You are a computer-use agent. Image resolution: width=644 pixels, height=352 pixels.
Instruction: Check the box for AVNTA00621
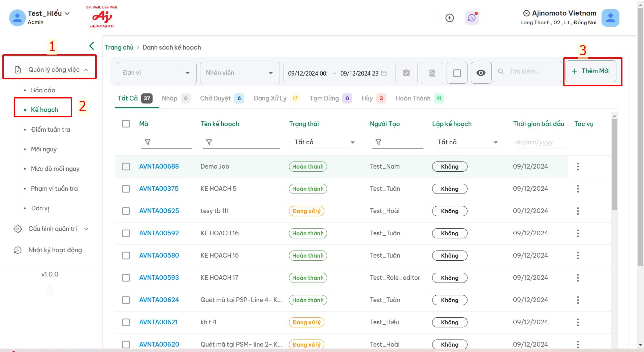[x=126, y=322]
